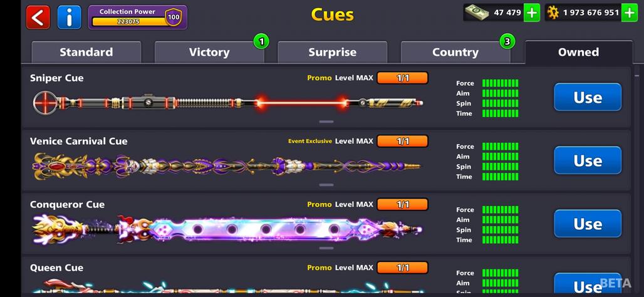Image resolution: width=644 pixels, height=297 pixels.
Task: Tap the Victory tab notification badge
Action: tap(262, 41)
